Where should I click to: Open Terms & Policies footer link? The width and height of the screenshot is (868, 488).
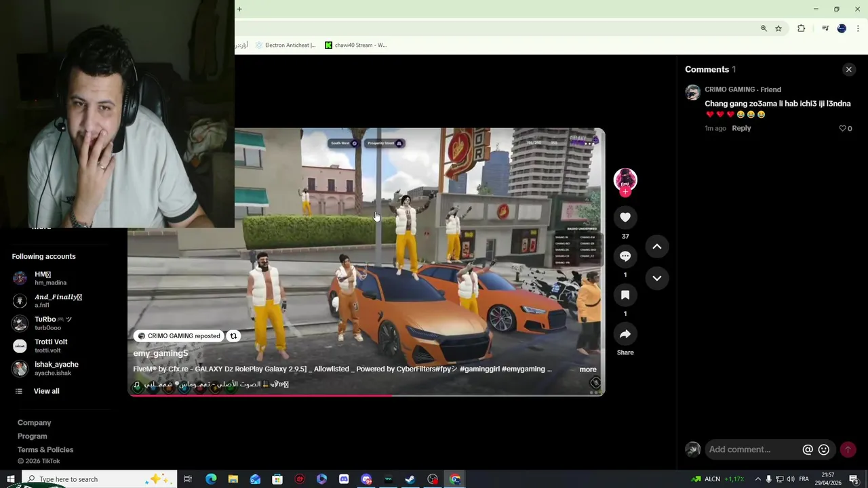point(45,450)
